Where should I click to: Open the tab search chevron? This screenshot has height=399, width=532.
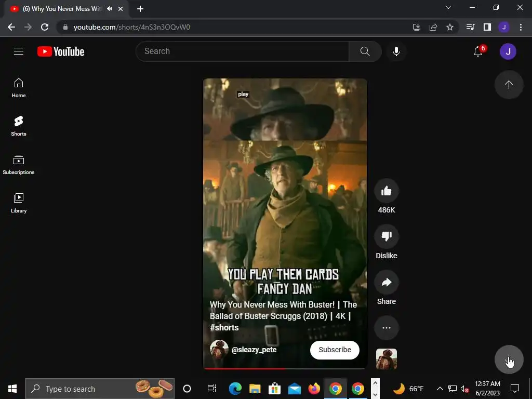coord(448,7)
